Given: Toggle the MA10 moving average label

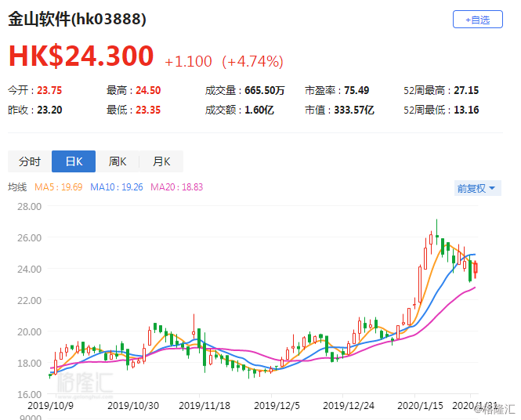Looking at the screenshot, I should click(x=117, y=187).
